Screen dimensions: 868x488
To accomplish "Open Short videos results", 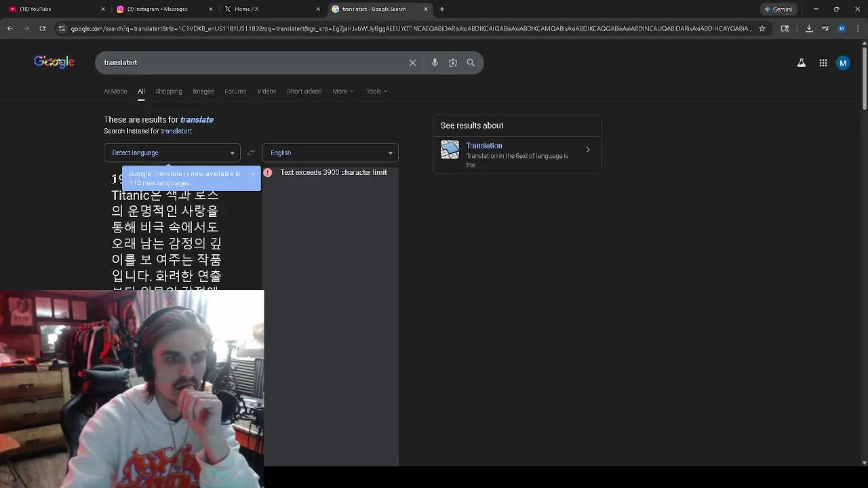I will coord(304,91).
